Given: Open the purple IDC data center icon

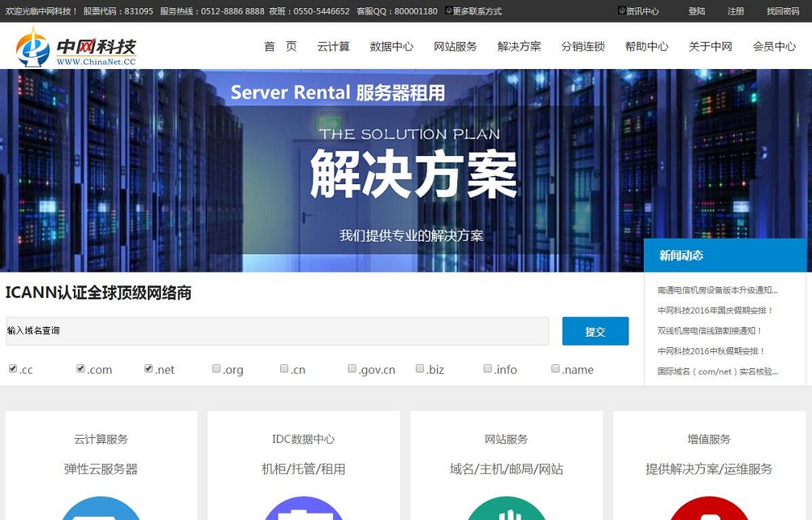Looking at the screenshot, I should [304, 508].
